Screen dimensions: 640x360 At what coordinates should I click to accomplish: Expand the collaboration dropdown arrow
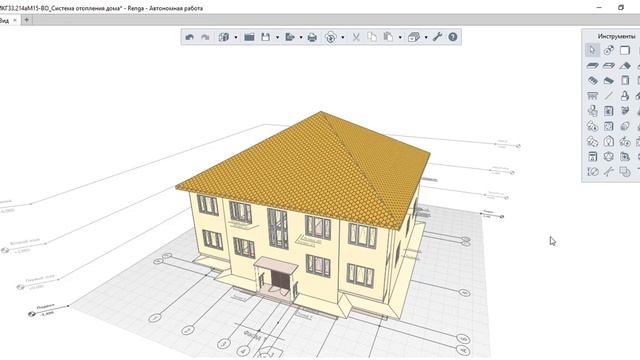(x=342, y=38)
